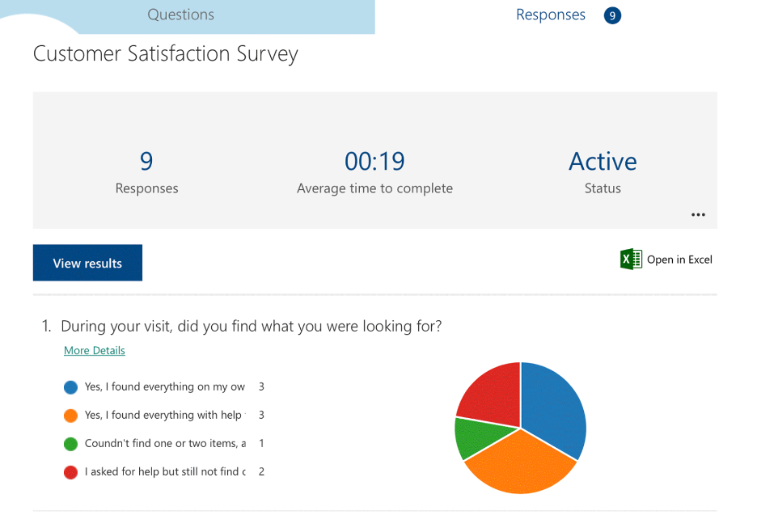The width and height of the screenshot is (757, 532).
Task: Click the Open in Excel text link
Action: pos(679,260)
